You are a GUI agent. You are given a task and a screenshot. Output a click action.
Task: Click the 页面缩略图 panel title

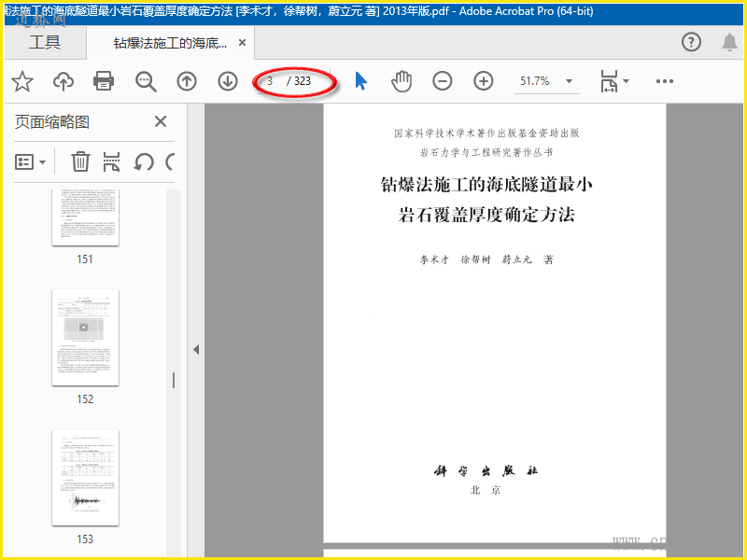[x=52, y=122]
